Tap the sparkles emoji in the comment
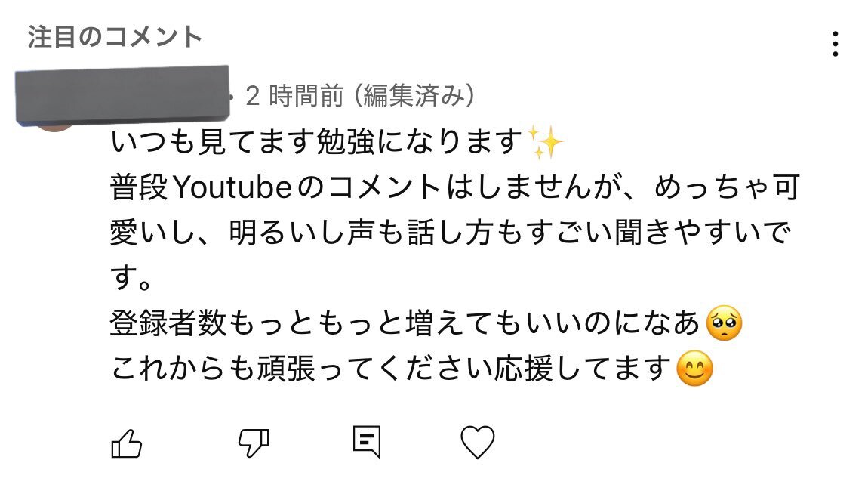This screenshot has height=491, width=868. pos(546,143)
